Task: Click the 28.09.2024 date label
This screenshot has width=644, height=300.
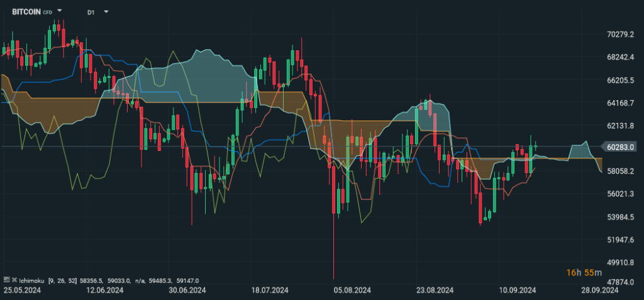Action: click(599, 291)
